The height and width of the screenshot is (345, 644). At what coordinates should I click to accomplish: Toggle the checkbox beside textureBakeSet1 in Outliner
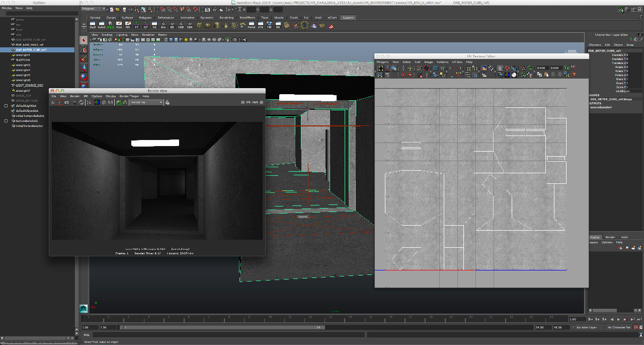coord(6,121)
